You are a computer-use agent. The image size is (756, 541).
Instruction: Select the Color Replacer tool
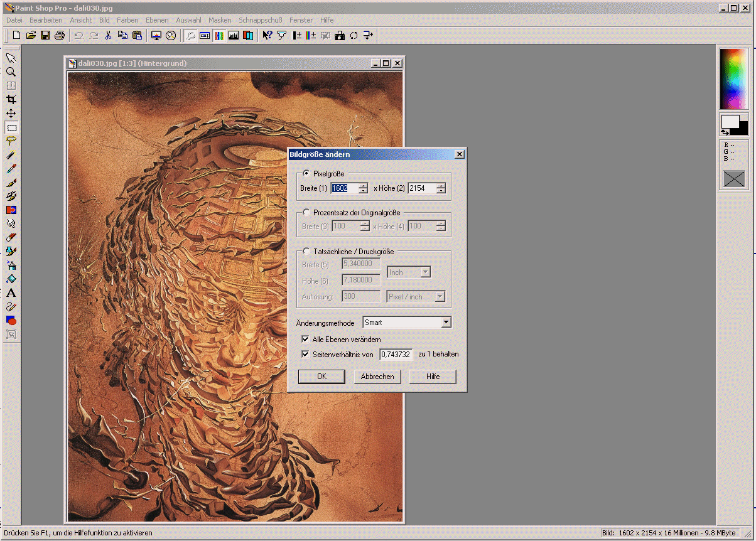click(11, 210)
